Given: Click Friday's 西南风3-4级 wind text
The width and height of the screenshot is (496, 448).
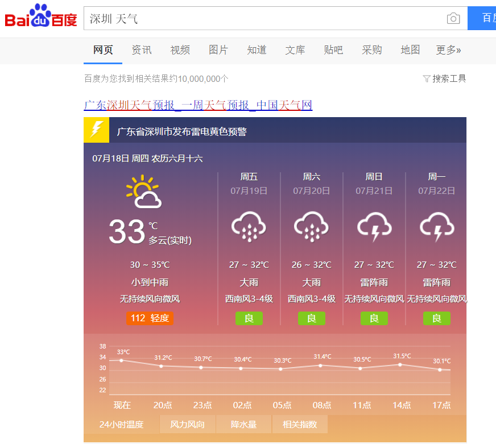Looking at the screenshot, I should click(249, 299).
